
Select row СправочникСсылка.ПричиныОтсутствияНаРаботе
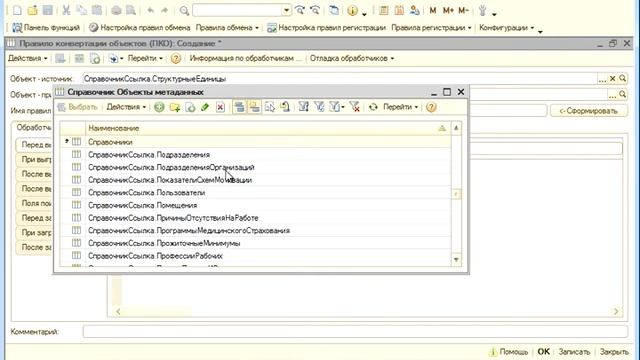pos(256,218)
